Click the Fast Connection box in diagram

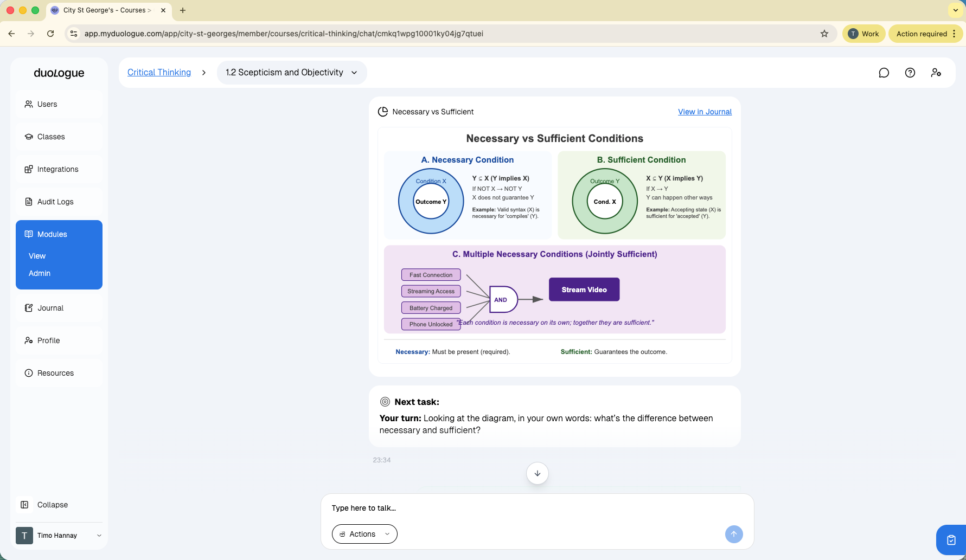431,275
